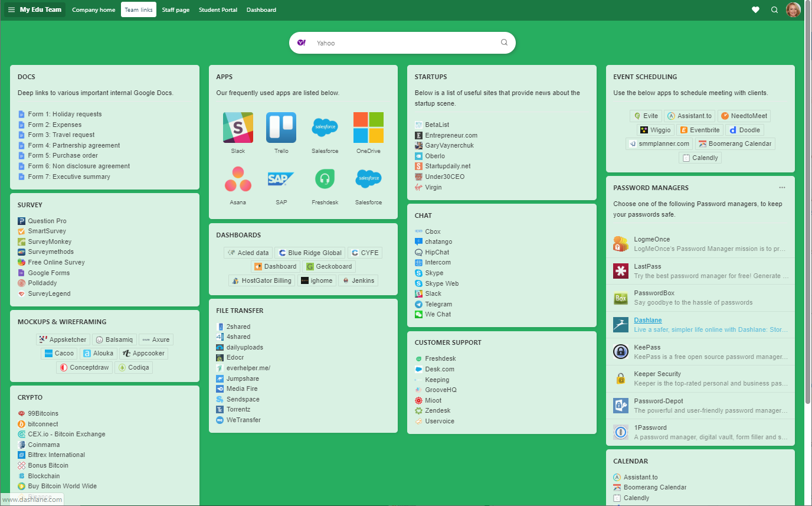Viewport: 812px width, 506px height.
Task: Click the Calendly button in Event Scheduling
Action: point(700,158)
